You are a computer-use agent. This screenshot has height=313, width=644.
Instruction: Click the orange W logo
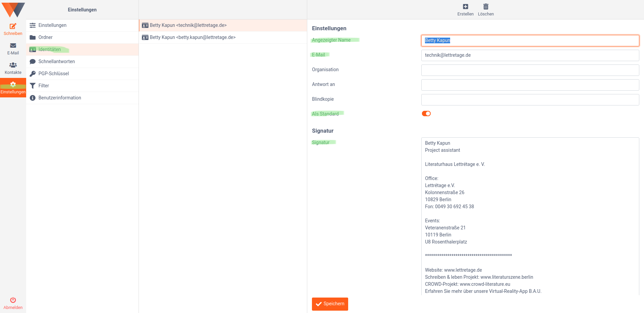point(13,9)
